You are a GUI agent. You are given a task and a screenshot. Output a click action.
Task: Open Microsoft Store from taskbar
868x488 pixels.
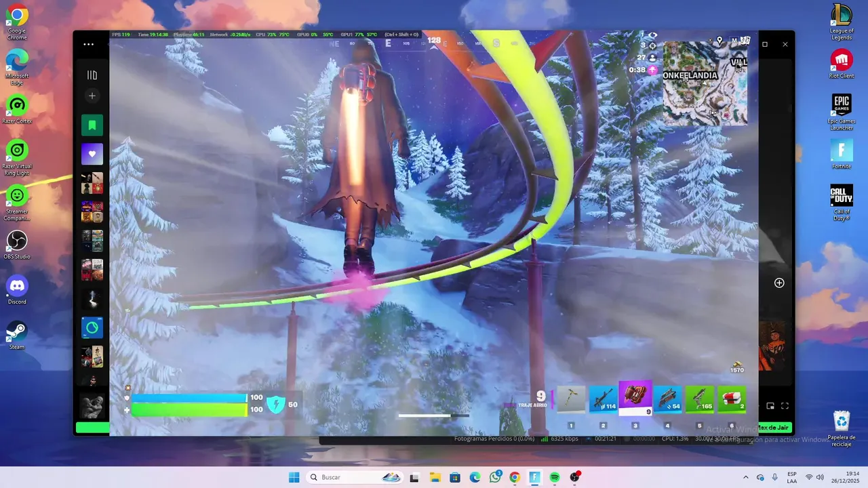coord(455,477)
